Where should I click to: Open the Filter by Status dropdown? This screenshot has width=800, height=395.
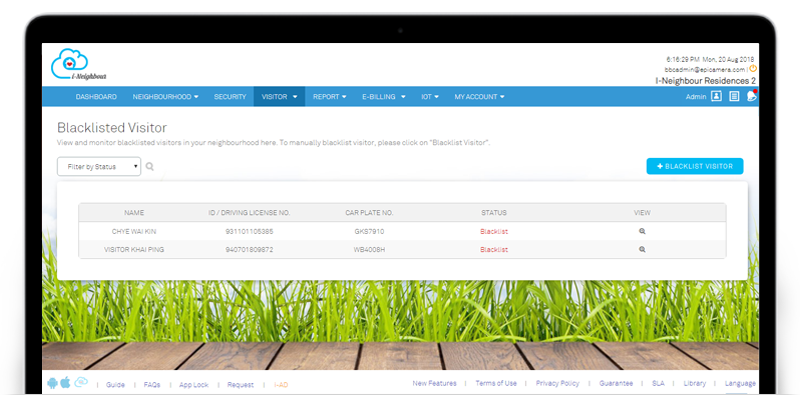pyautogui.click(x=99, y=166)
